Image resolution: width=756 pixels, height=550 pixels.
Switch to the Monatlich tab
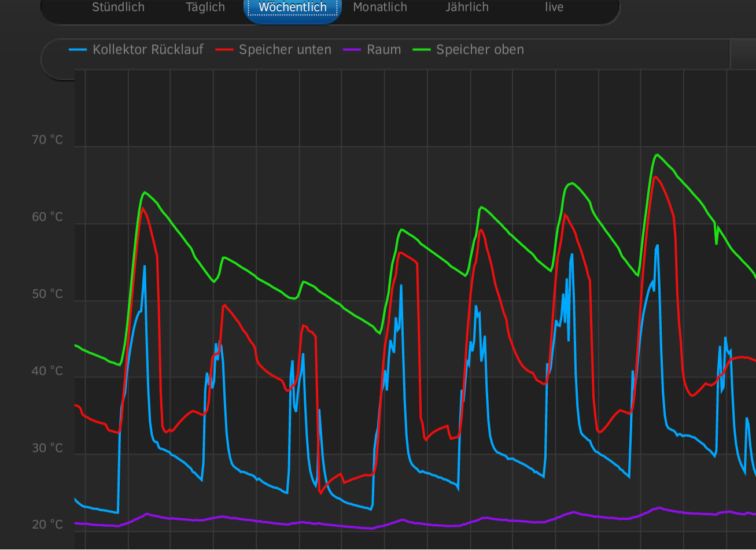coord(380,8)
